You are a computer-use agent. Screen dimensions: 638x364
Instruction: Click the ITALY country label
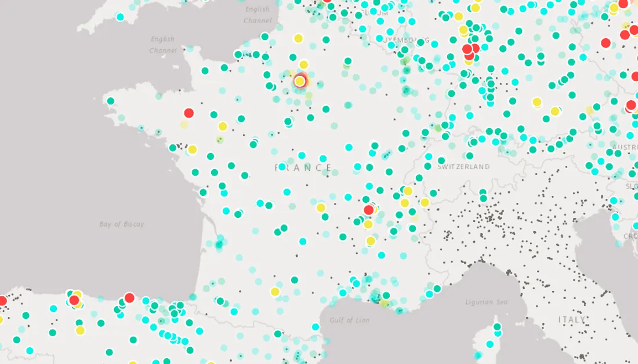(x=571, y=320)
